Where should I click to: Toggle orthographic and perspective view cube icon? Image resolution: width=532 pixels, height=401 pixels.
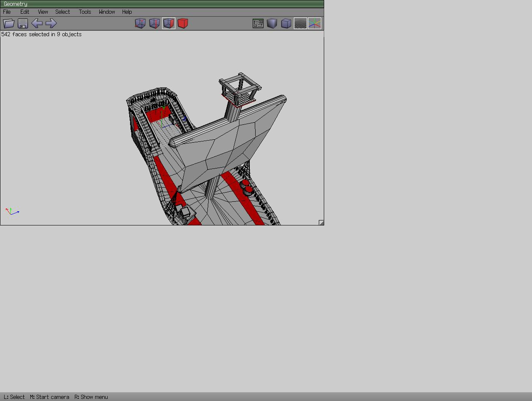point(286,23)
